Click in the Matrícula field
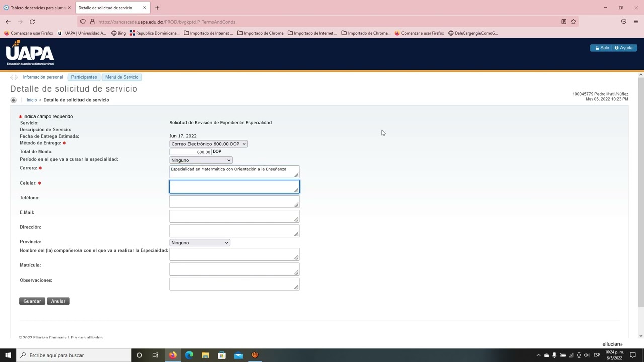Image resolution: width=644 pixels, height=362 pixels. 234,269
